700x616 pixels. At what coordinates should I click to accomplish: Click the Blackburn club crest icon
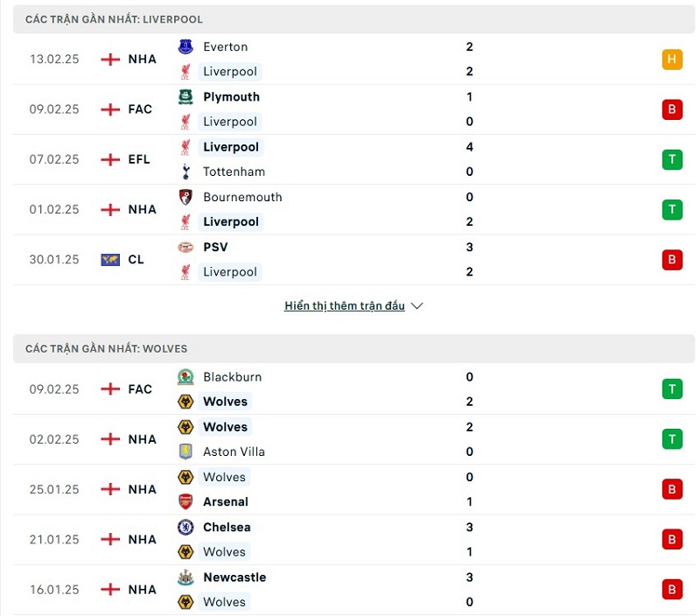point(185,377)
